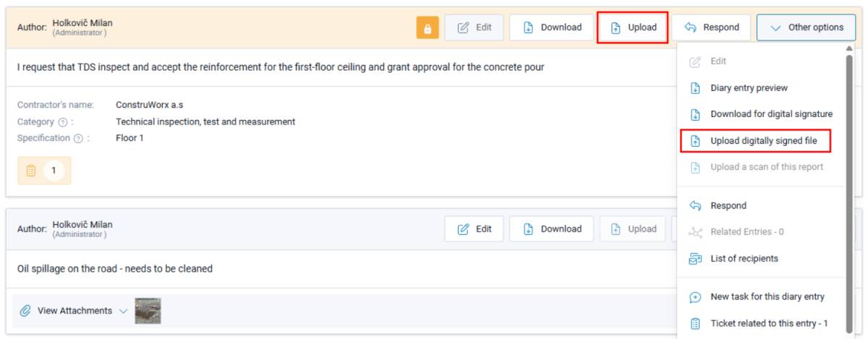Click the Specification help question mark icon
Viewport: 868px width, 339px height.
click(77, 138)
